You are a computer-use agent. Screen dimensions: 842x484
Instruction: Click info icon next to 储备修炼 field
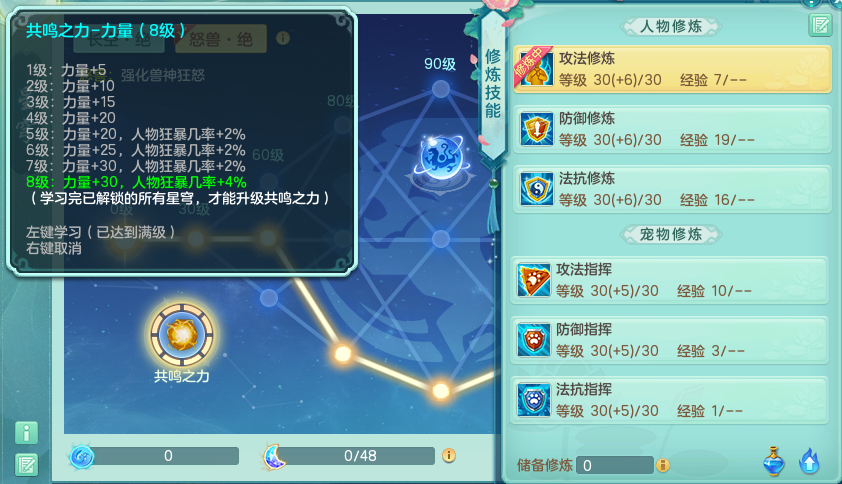[x=663, y=465]
